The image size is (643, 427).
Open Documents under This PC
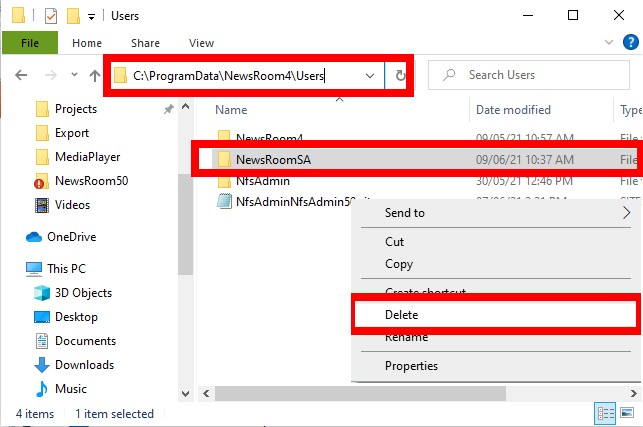tap(85, 341)
